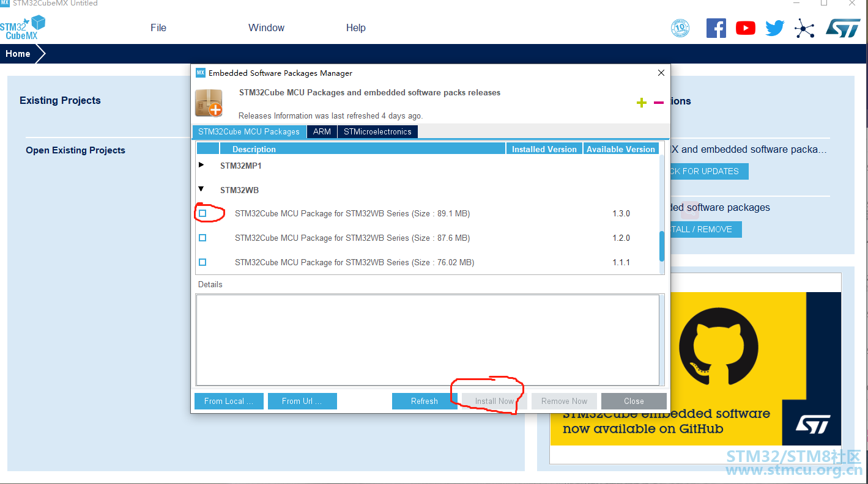Image resolution: width=868 pixels, height=484 pixels.
Task: Click the STM32MP1 group label
Action: (x=241, y=166)
